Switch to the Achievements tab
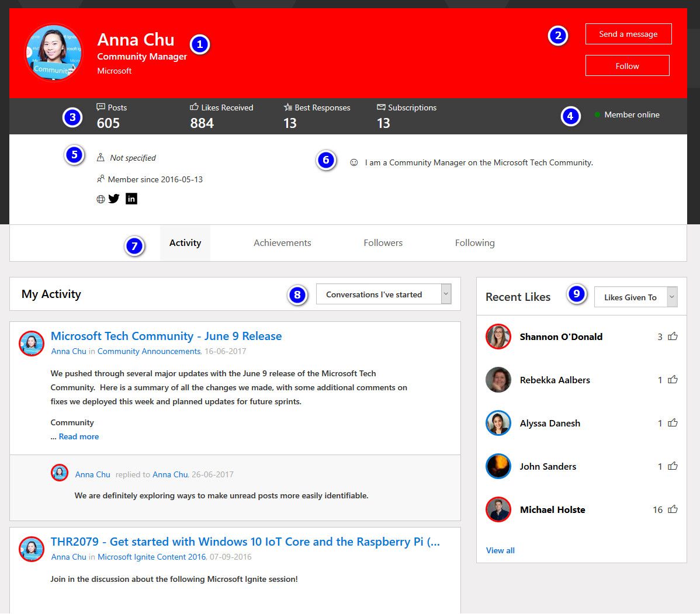This screenshot has width=700, height=614. 282,242
